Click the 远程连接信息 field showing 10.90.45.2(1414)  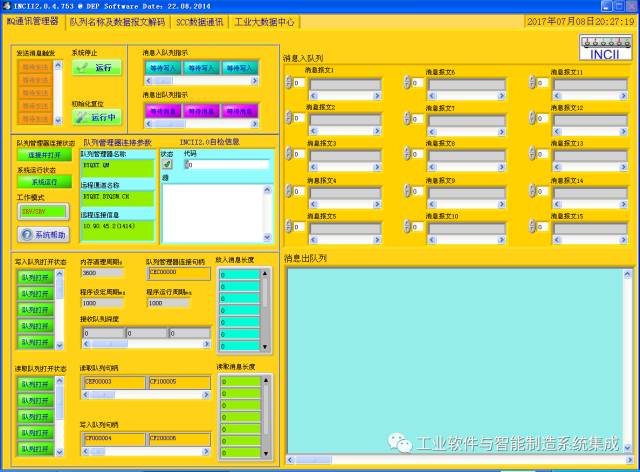[118, 230]
